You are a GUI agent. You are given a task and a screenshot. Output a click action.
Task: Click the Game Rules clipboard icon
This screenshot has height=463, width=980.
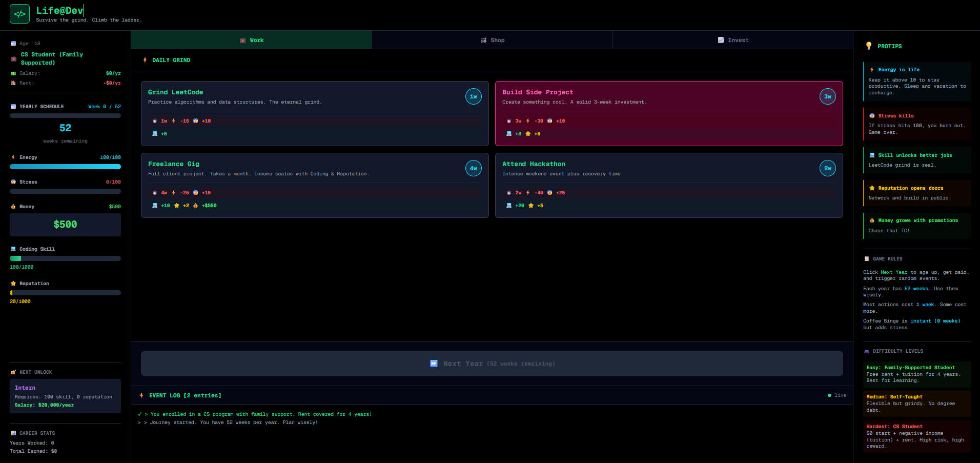pos(867,259)
